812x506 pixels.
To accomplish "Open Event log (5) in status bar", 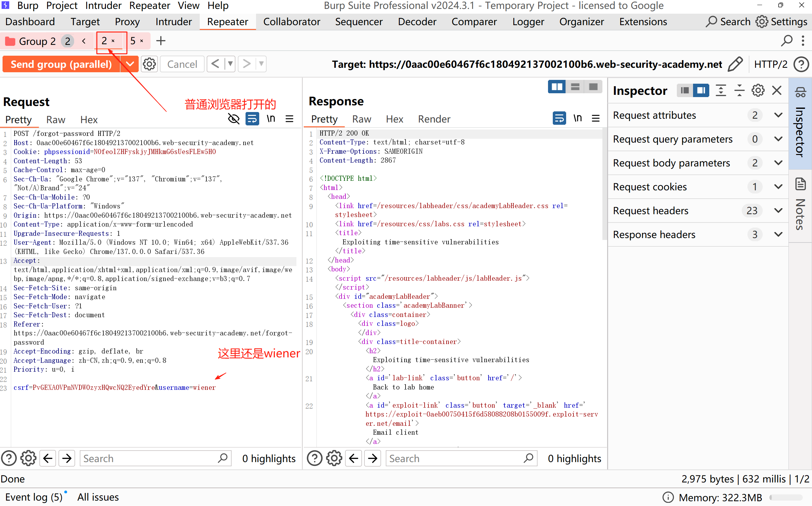I will click(34, 497).
